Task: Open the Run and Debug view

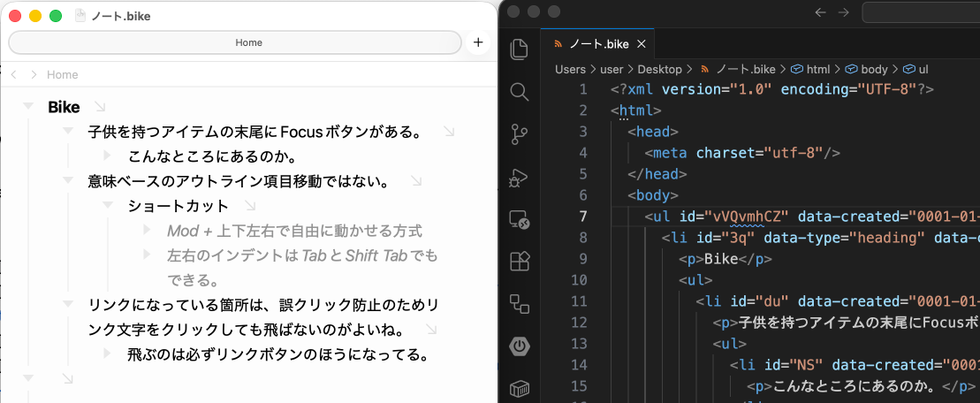Action: tap(520, 178)
